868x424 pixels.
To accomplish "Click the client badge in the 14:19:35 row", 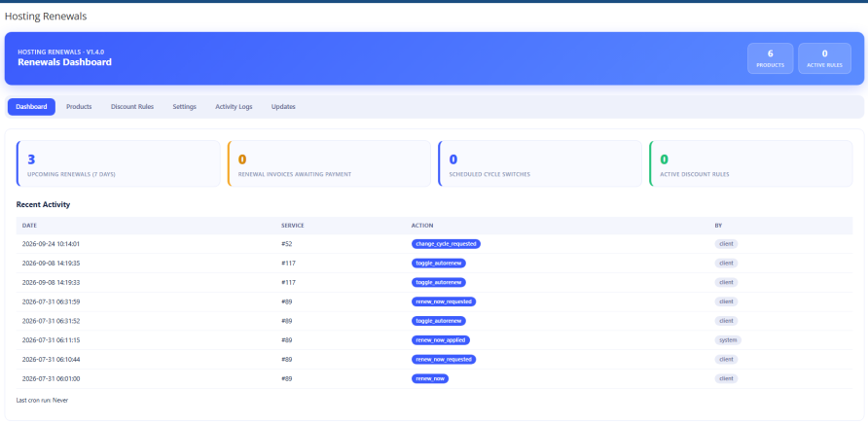I will [726, 263].
